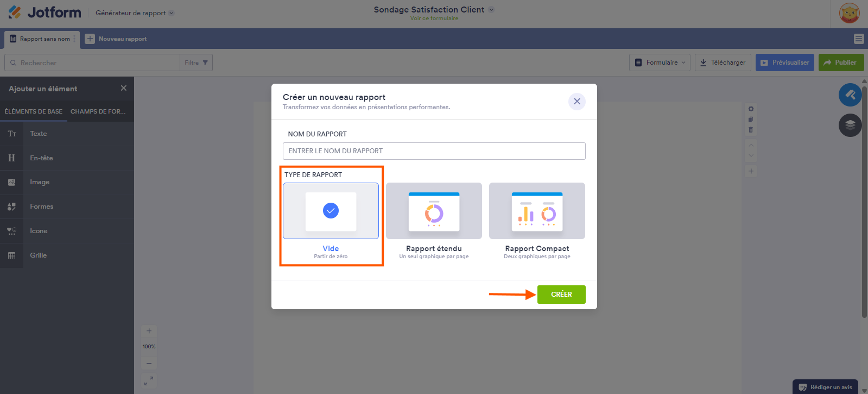Open the Filtre dropdown

(196, 62)
